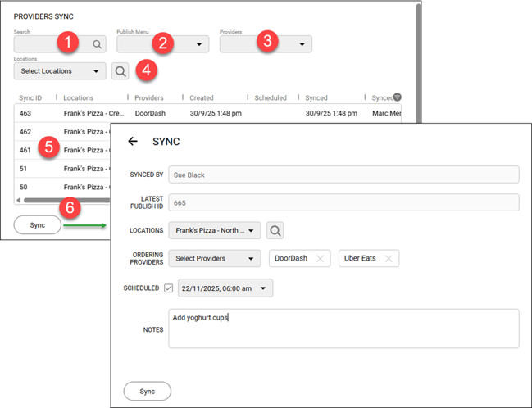532x408 pixels.
Task: Sort by the Sync ID column header
Action: coord(30,98)
